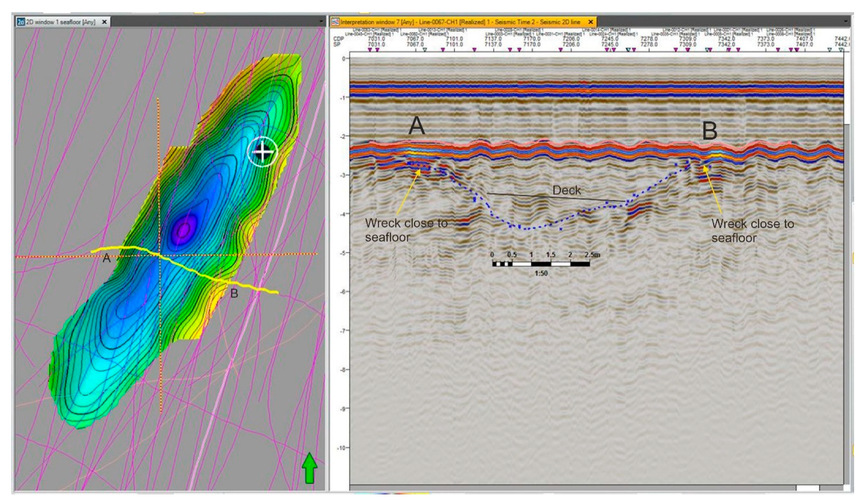Click the 1:50 scale bar on seismic
Screen dimensions: 865x504
click(x=541, y=264)
